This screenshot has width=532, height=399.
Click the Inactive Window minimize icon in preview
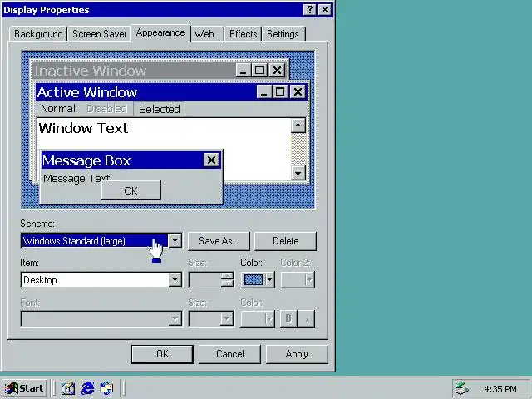(x=244, y=71)
